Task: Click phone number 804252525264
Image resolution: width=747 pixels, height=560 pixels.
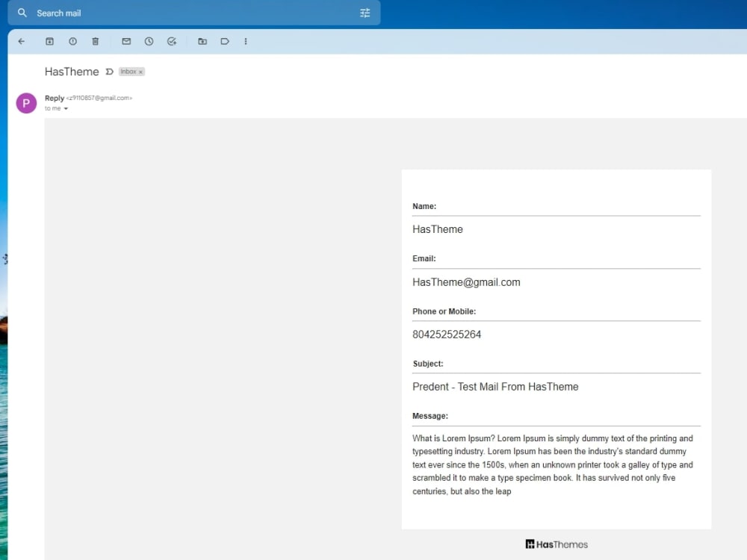Action: point(447,335)
